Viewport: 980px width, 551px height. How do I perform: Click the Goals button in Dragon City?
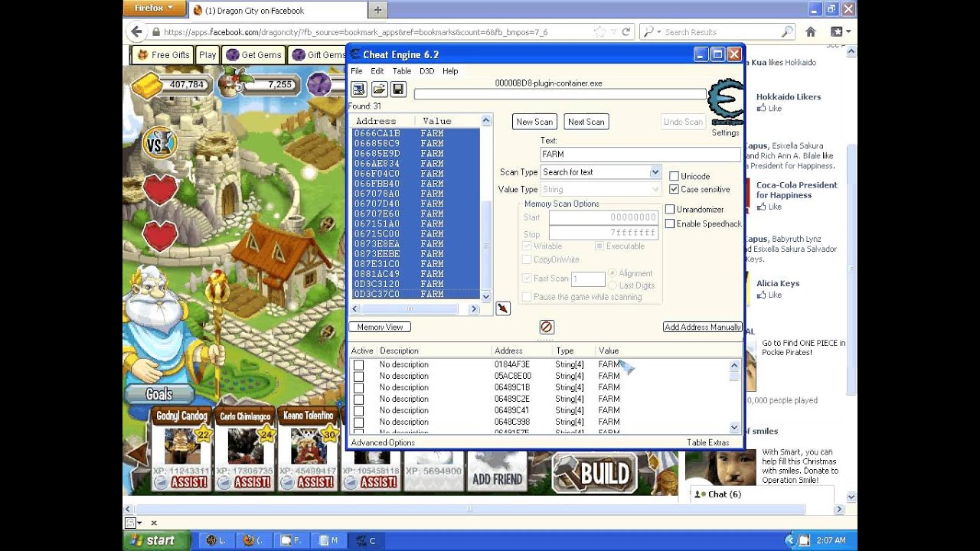click(x=159, y=394)
